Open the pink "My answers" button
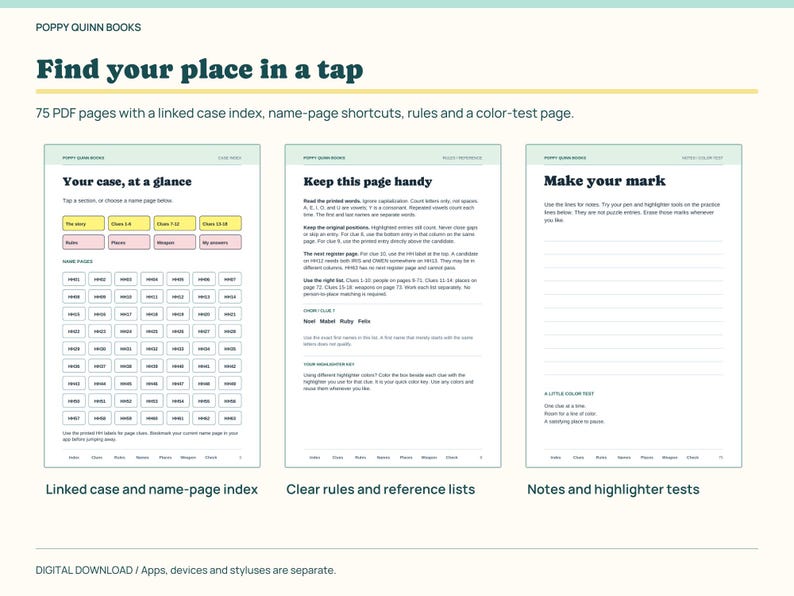 (220, 242)
